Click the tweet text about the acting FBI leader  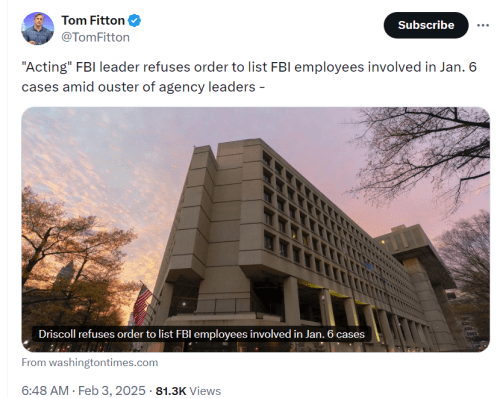249,77
